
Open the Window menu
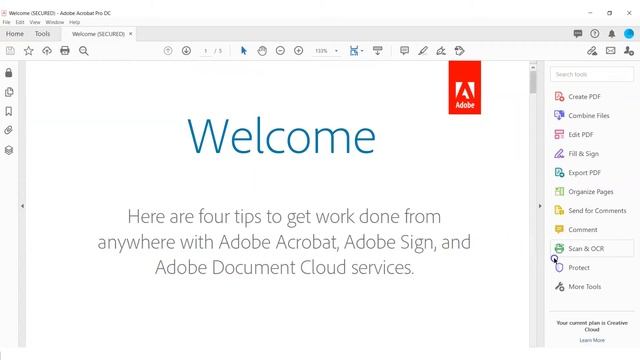(x=55, y=22)
